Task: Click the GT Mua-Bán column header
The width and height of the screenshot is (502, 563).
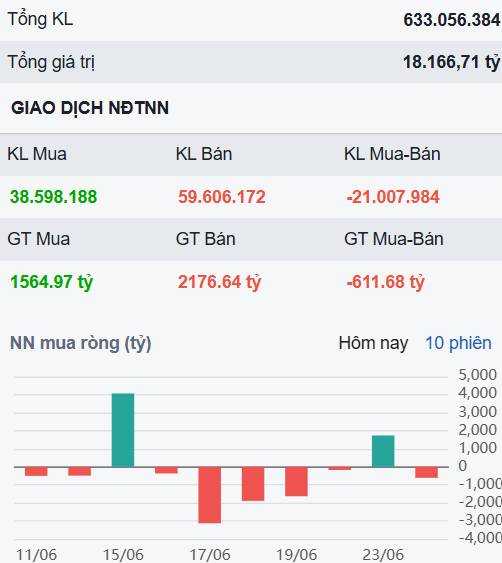Action: tap(394, 239)
